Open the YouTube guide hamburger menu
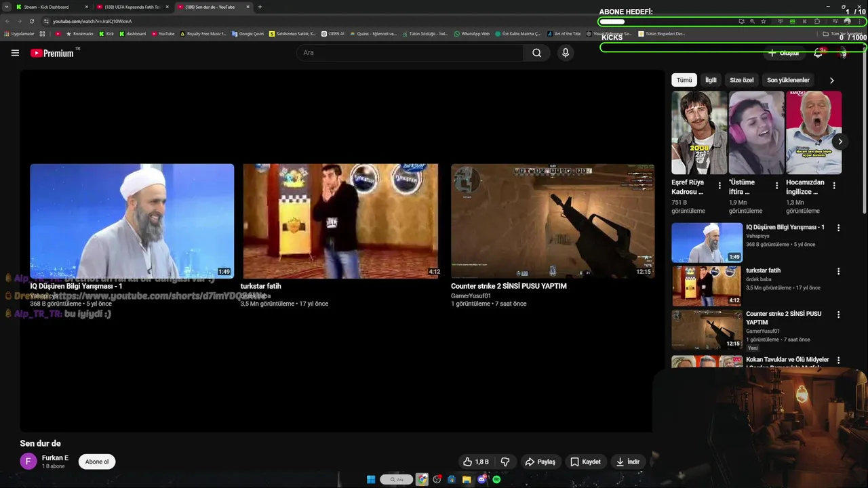Image resolution: width=868 pixels, height=488 pixels. pos(15,53)
